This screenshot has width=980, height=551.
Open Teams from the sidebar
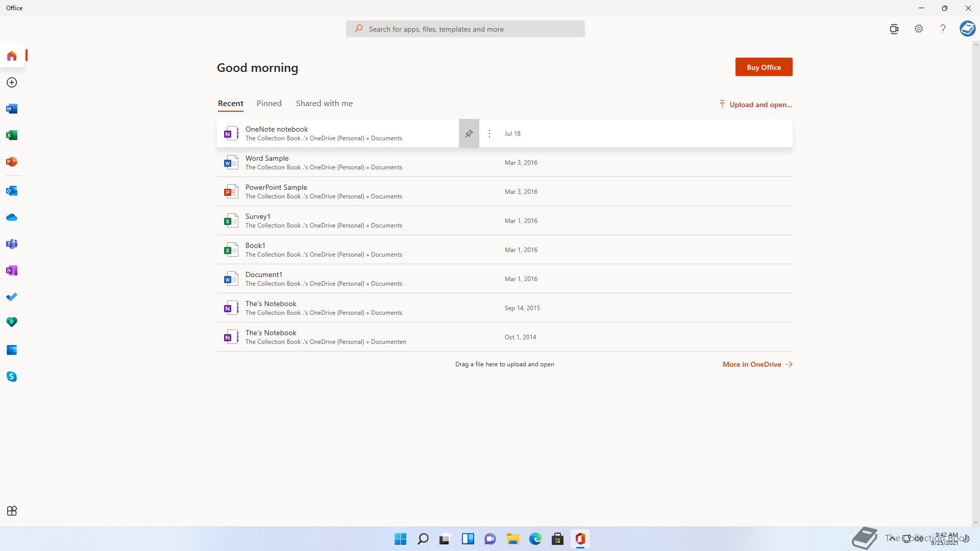click(x=12, y=244)
